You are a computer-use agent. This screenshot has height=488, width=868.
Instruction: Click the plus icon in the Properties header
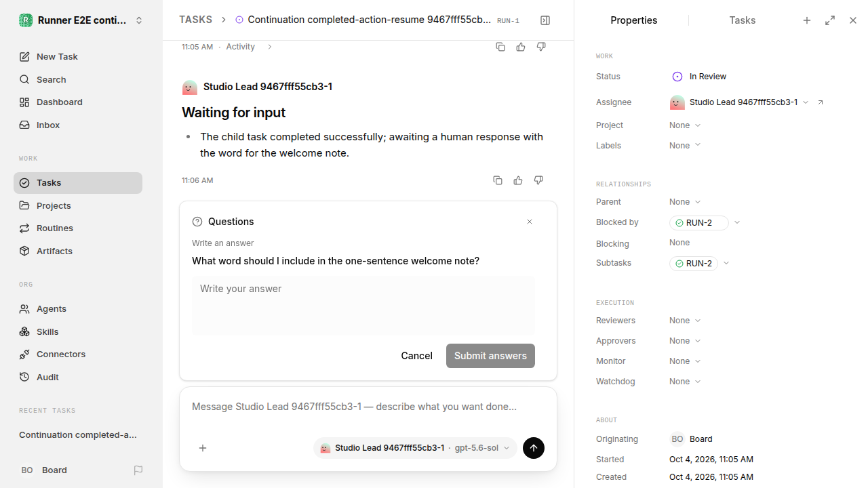tap(807, 20)
